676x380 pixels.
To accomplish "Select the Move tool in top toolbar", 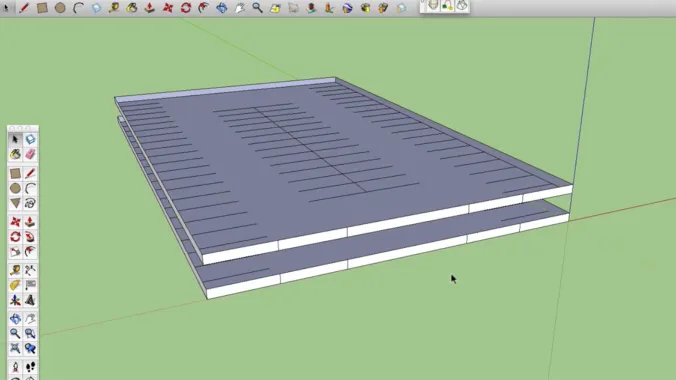I will (x=168, y=7).
